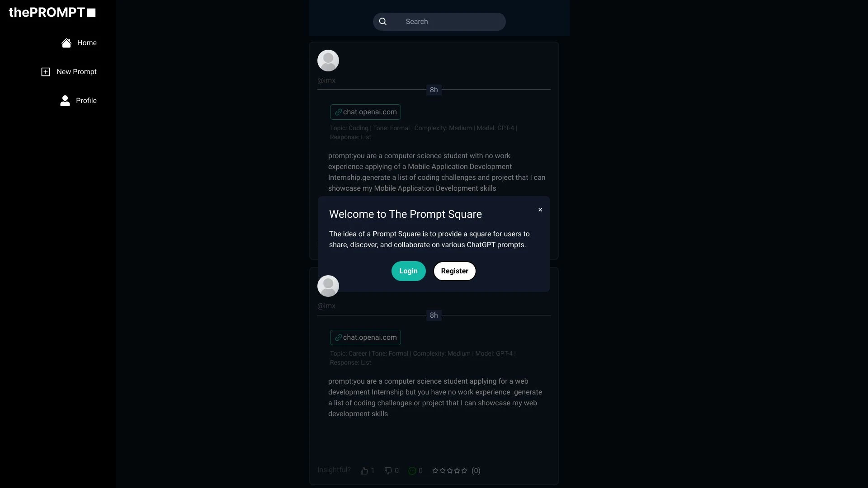This screenshot has width=868, height=488.
Task: Click the close X button on welcome modal
Action: [540, 210]
